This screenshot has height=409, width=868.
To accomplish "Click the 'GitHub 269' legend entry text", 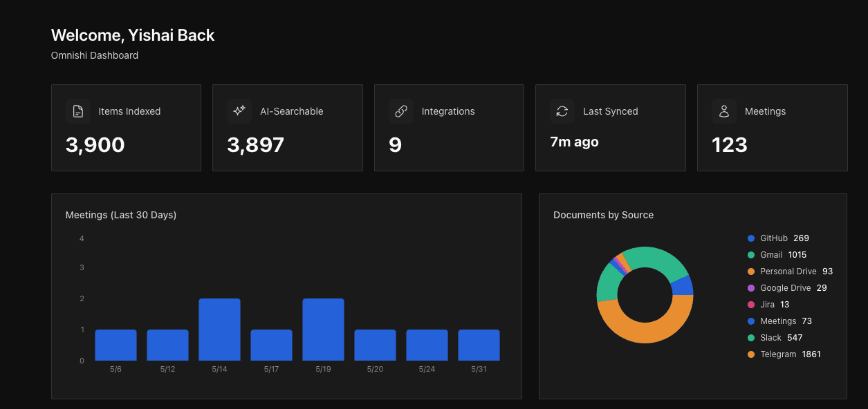I will coord(784,238).
